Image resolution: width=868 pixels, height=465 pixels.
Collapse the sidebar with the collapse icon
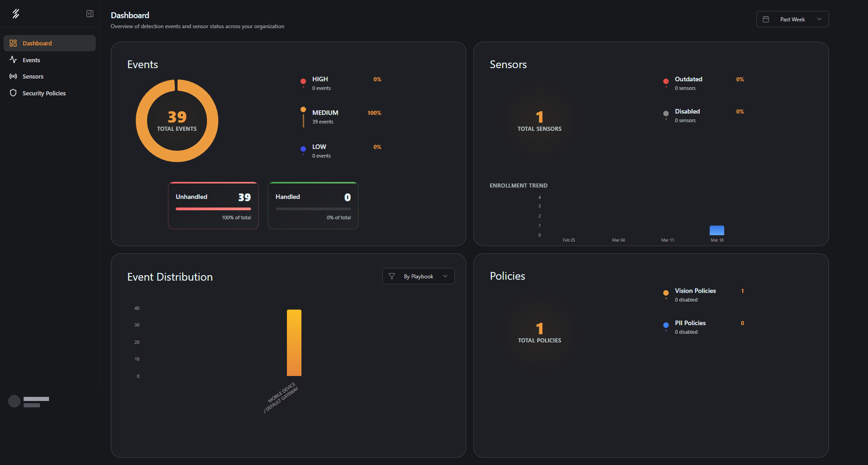[89, 14]
